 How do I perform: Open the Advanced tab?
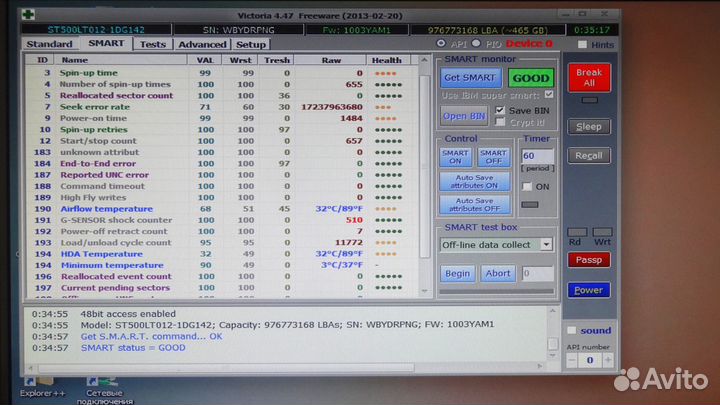click(202, 45)
